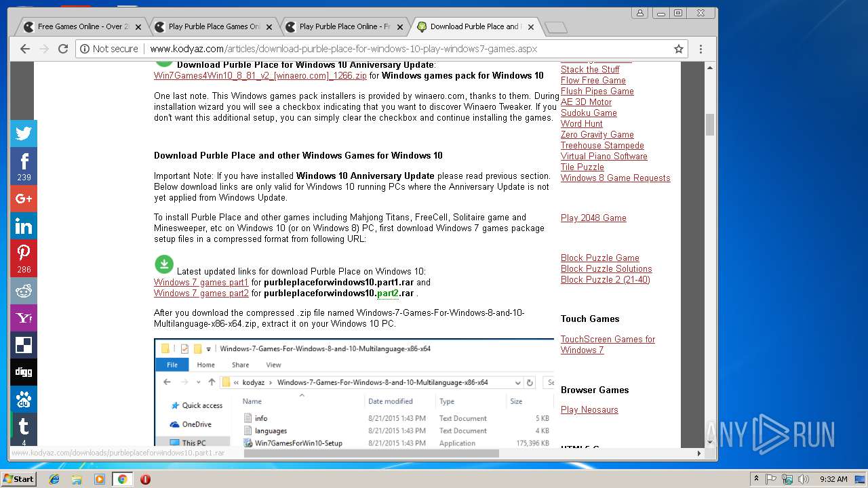
Task: Bookmark this page with star icon
Action: [678, 49]
